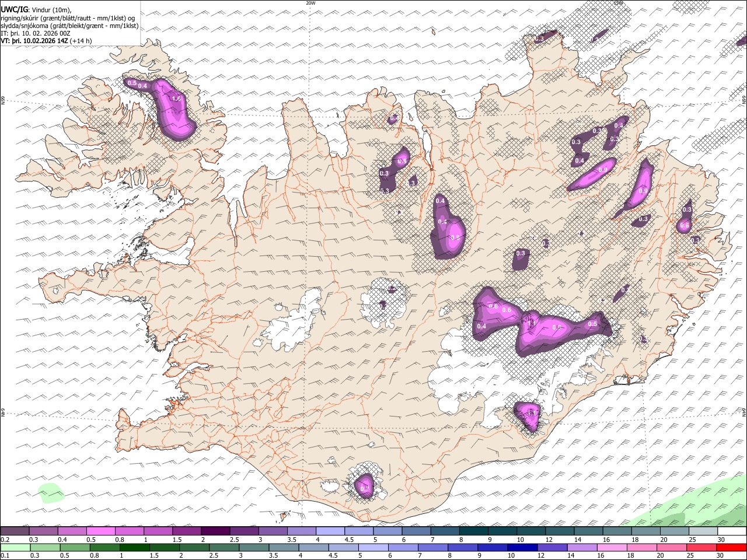The height and width of the screenshot is (560, 747).
Task: Select the 'rigning/skúrir (grænt/blátt/rautt - mm/1klst) og' line
Action: tap(68, 18)
